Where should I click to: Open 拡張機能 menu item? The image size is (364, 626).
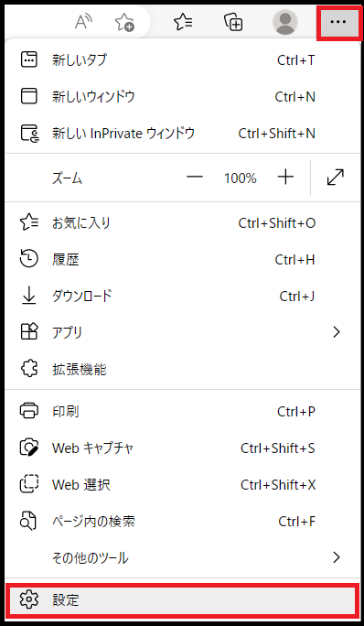[x=182, y=369]
